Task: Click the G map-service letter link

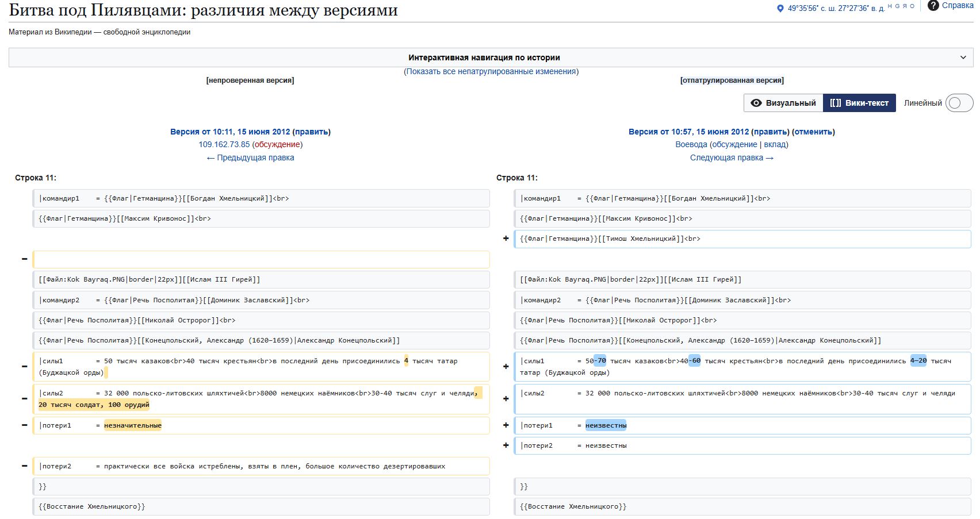Action: 897,6
